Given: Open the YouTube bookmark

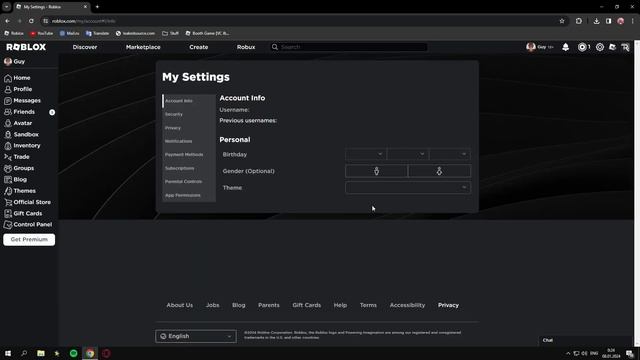Looking at the screenshot, I should pos(42,33).
